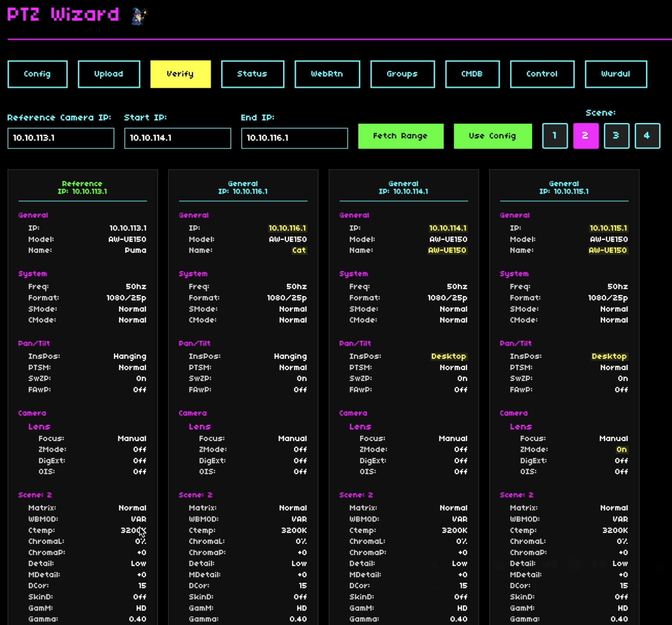Click WBMOD VAR in 10.10.114.1 card

(x=460, y=519)
